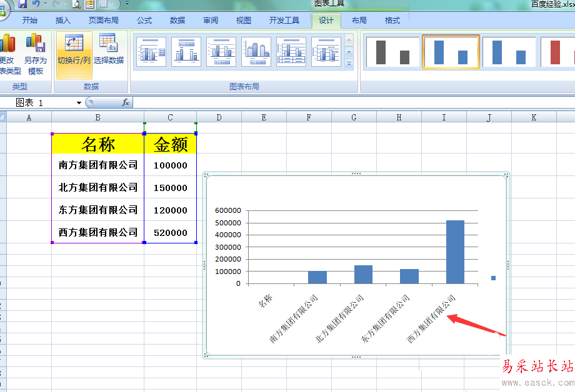Select the 设计 chart tools tab
Image resolution: width=575 pixels, height=392 pixels.
click(x=326, y=21)
